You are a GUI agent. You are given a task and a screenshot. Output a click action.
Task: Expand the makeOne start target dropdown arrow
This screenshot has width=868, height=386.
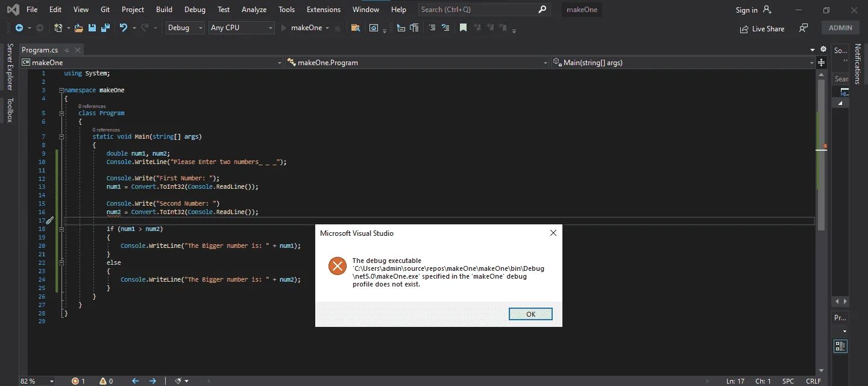coord(327,28)
